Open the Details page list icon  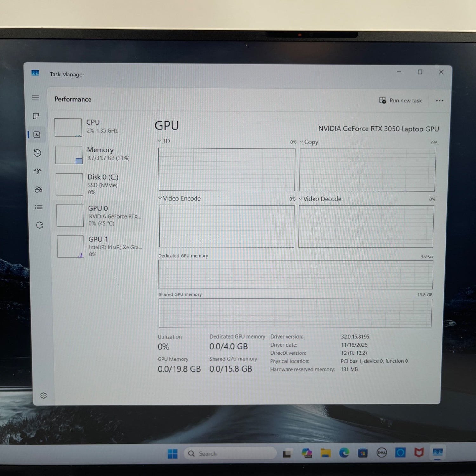tap(39, 207)
